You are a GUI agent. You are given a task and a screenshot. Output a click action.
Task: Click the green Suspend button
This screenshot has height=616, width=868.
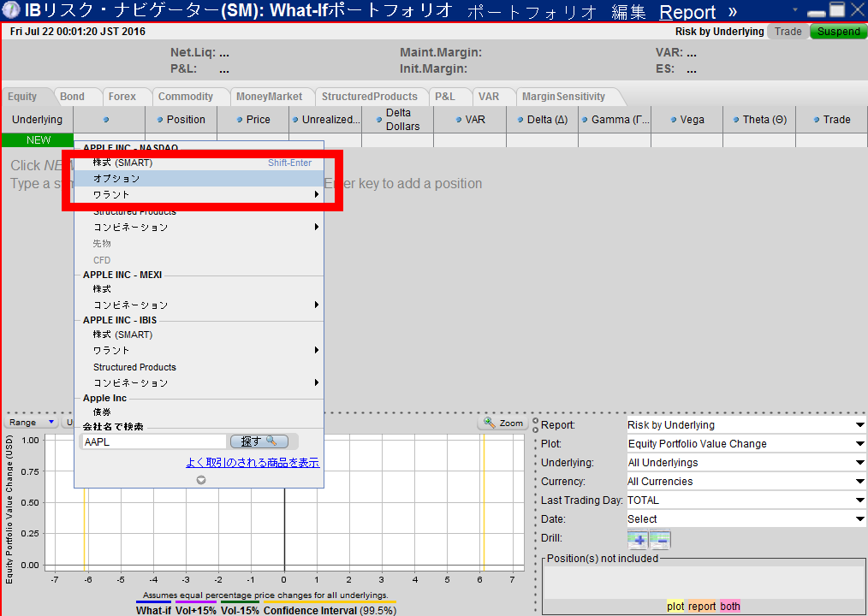pyautogui.click(x=838, y=32)
